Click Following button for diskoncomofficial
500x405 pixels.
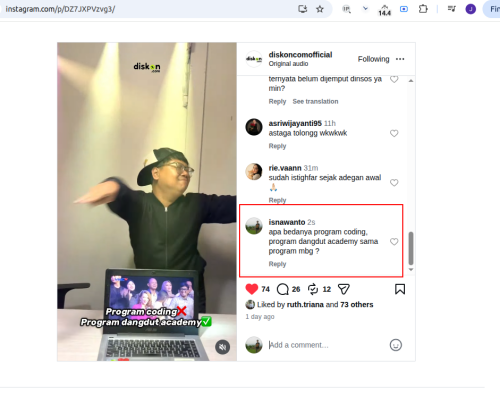pos(373,59)
